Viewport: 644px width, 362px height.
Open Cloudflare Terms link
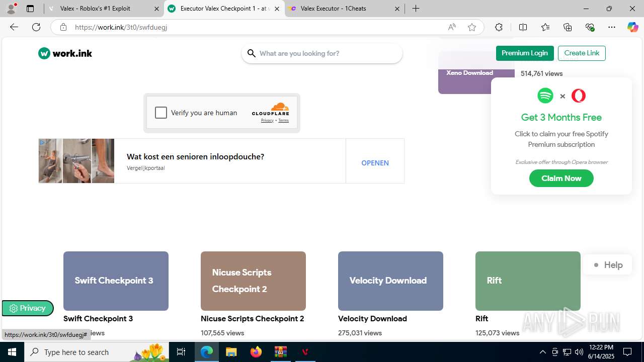tap(283, 121)
